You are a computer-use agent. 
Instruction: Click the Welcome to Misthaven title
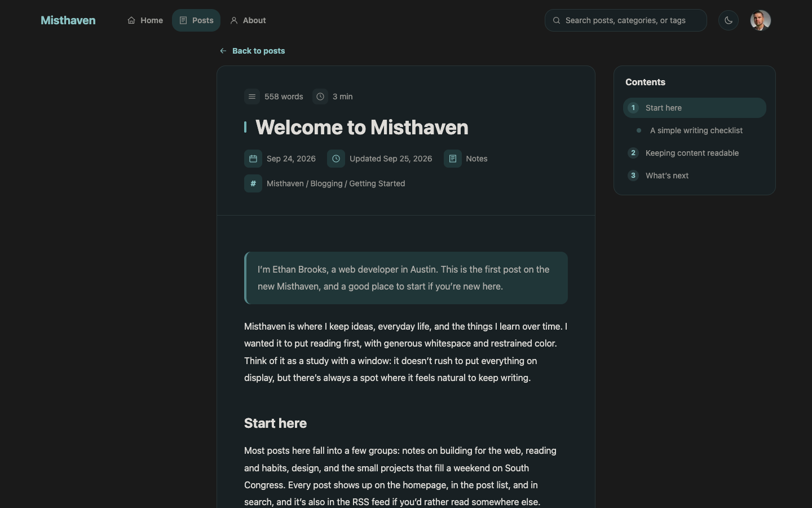pyautogui.click(x=362, y=128)
